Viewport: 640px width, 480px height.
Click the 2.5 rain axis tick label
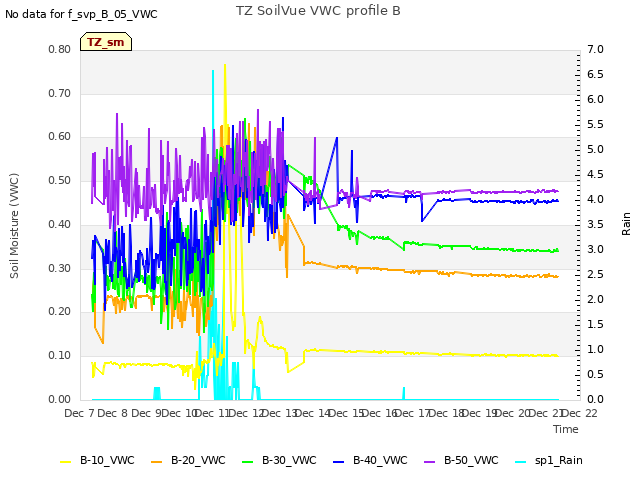[x=595, y=274]
